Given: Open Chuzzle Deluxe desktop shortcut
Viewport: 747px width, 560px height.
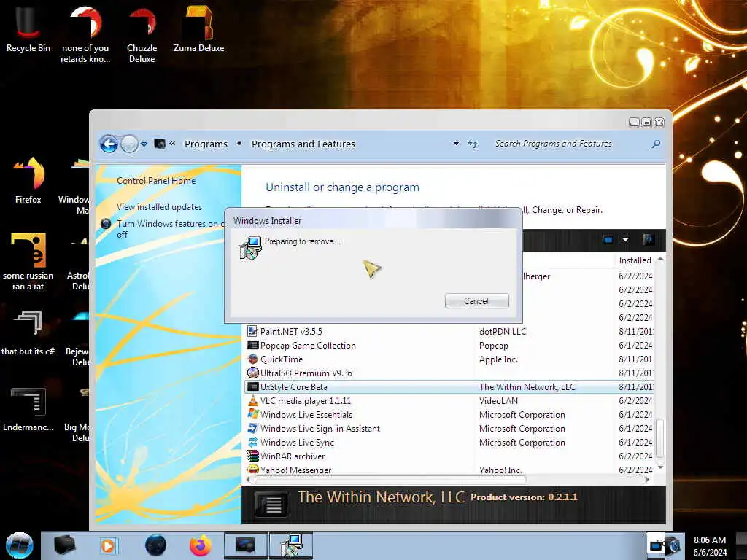Looking at the screenshot, I should [142, 34].
